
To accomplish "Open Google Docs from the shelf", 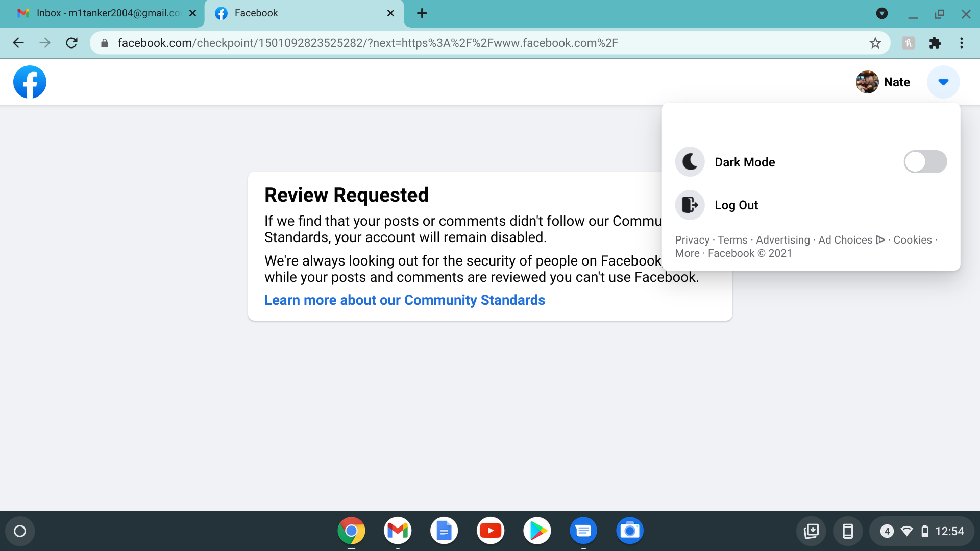I will 444,531.
